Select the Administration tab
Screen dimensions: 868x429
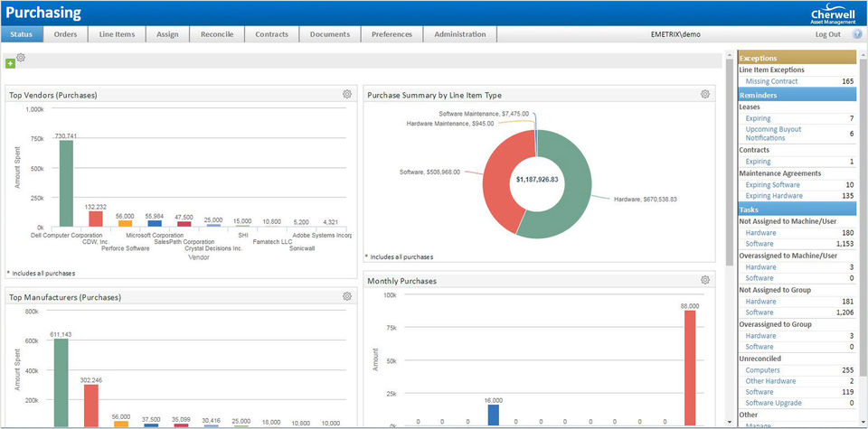pyautogui.click(x=459, y=34)
